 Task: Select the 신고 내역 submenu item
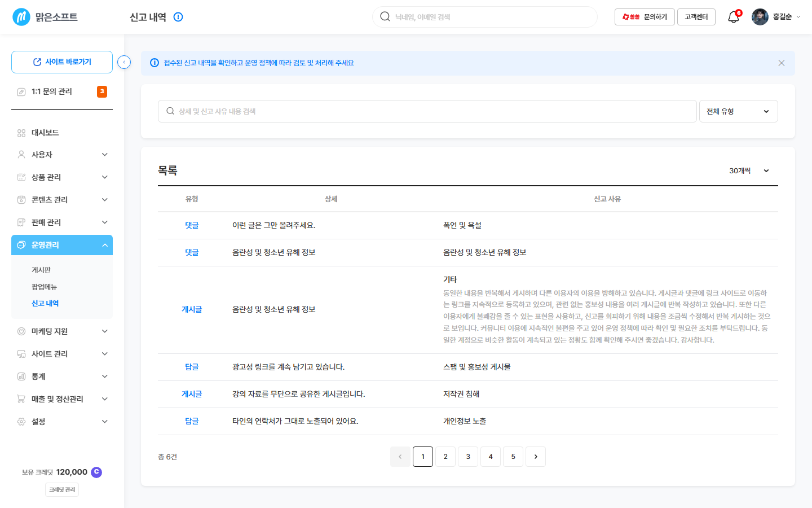click(x=45, y=304)
